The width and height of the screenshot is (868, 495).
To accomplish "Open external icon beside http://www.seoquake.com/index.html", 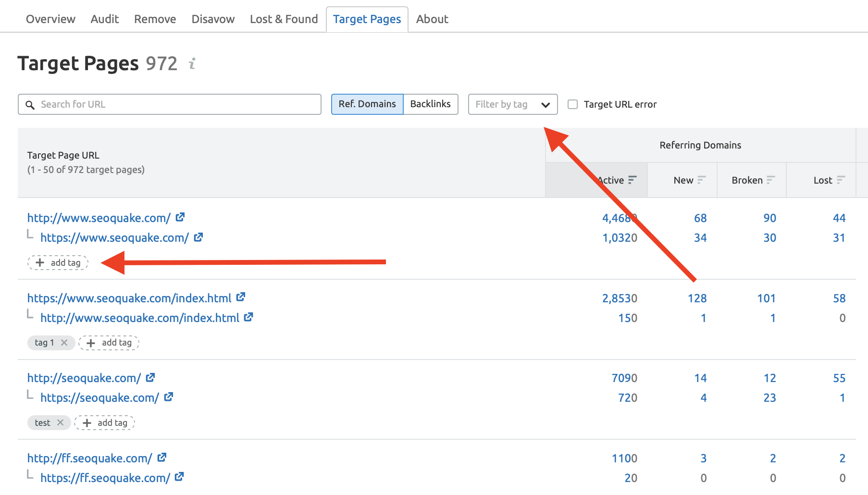I will coord(248,317).
